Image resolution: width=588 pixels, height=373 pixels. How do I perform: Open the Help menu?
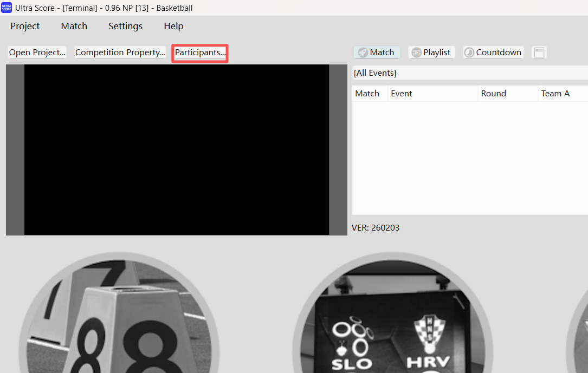(173, 26)
